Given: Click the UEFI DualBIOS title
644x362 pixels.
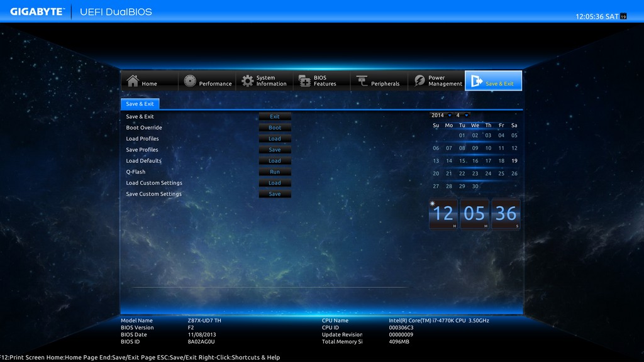Looking at the screenshot, I should (116, 12).
